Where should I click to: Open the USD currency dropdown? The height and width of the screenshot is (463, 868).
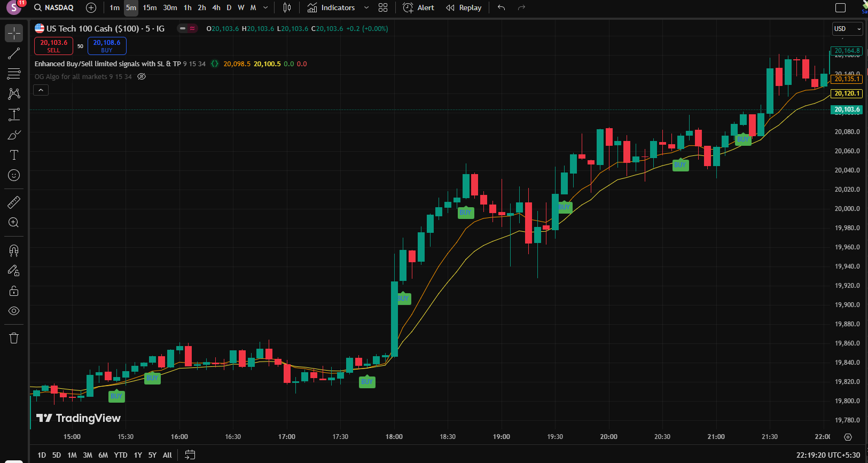(848, 29)
